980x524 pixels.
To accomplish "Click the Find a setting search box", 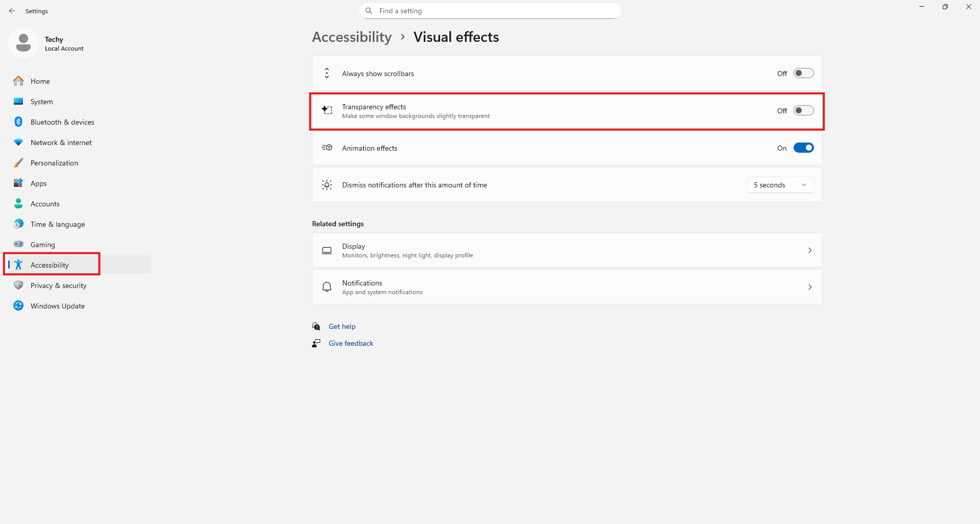I will pos(490,11).
